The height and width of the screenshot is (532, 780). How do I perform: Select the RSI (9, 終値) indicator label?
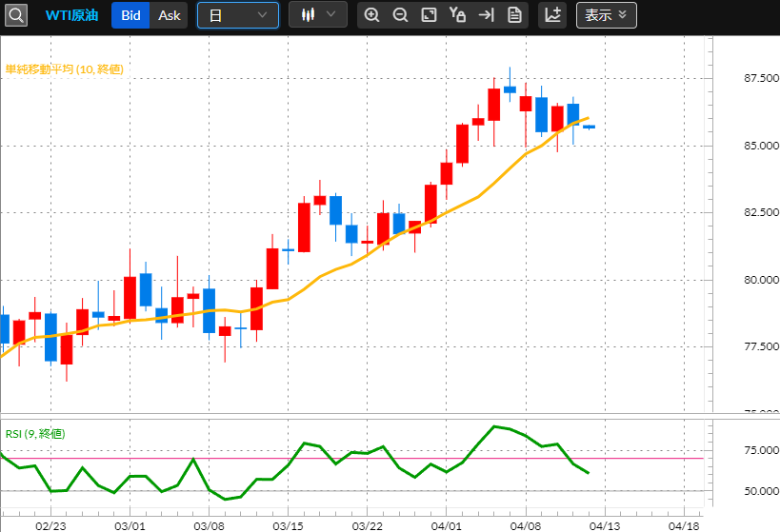pos(35,434)
